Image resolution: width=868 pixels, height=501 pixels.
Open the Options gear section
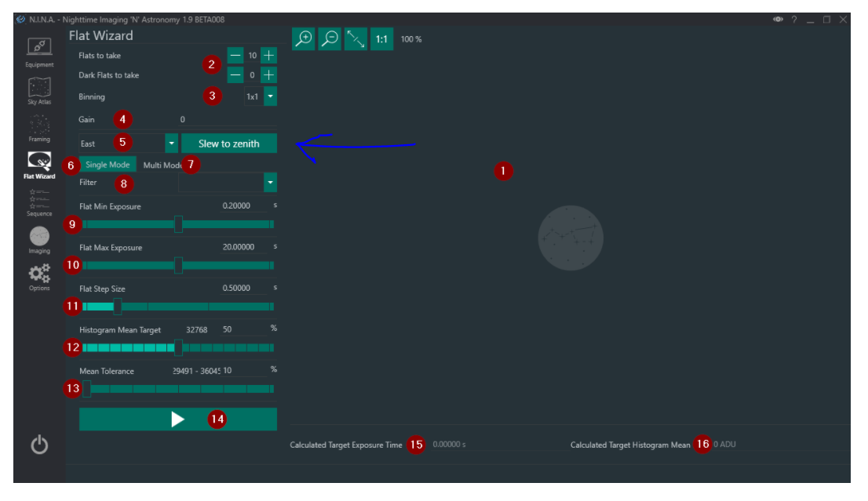coord(39,277)
